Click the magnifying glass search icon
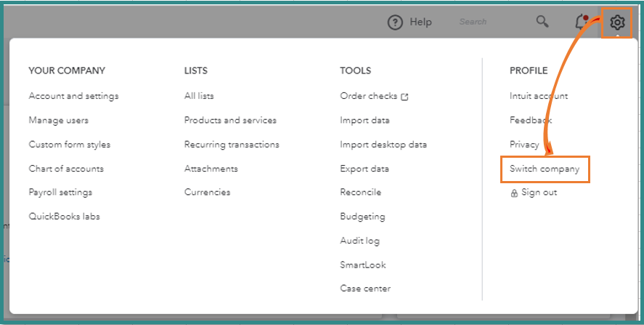The image size is (644, 325). click(x=542, y=22)
